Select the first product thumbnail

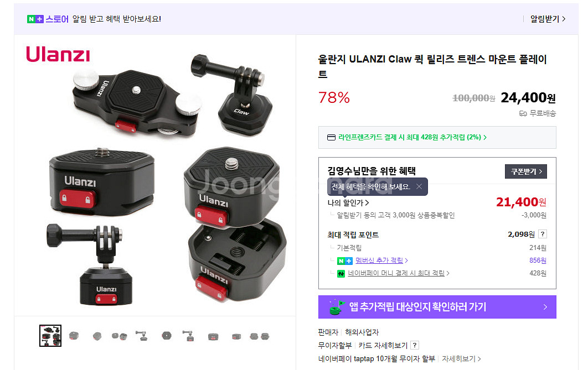point(50,336)
